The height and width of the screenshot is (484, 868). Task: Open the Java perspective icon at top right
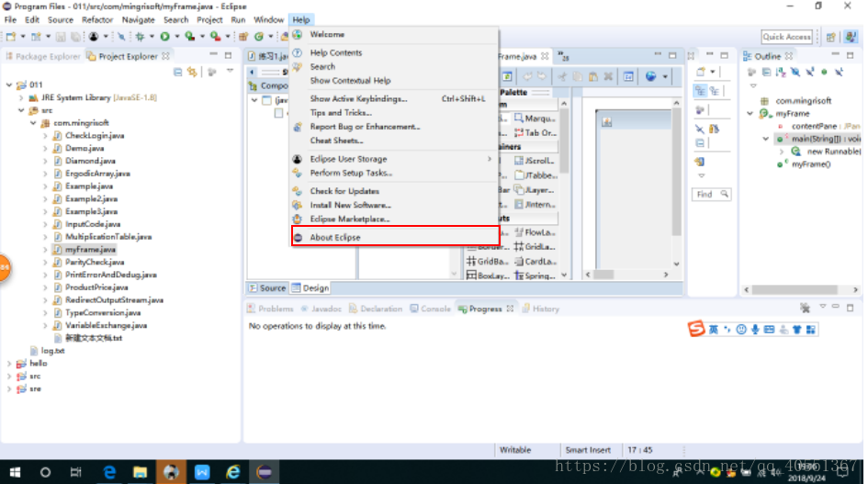[851, 37]
